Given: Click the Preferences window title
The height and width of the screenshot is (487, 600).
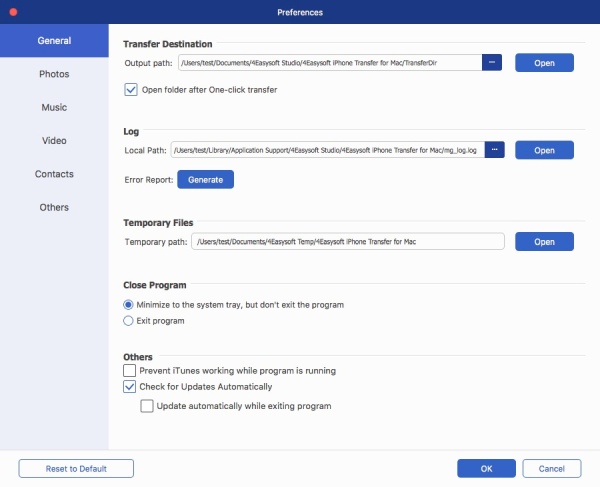Looking at the screenshot, I should (x=300, y=12).
